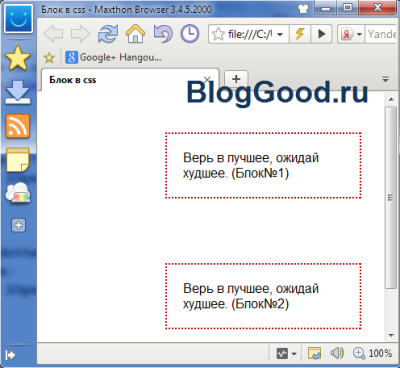This screenshot has height=368, width=400.
Task: Click the zoom magnifier in the status bar
Action: 359,353
